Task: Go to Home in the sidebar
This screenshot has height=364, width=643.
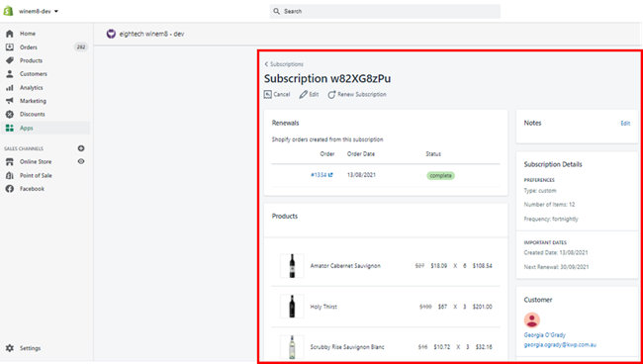Action: click(28, 34)
